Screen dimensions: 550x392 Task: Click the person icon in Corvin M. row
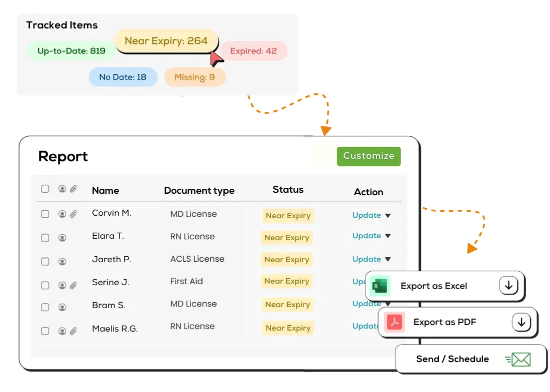pyautogui.click(x=62, y=214)
